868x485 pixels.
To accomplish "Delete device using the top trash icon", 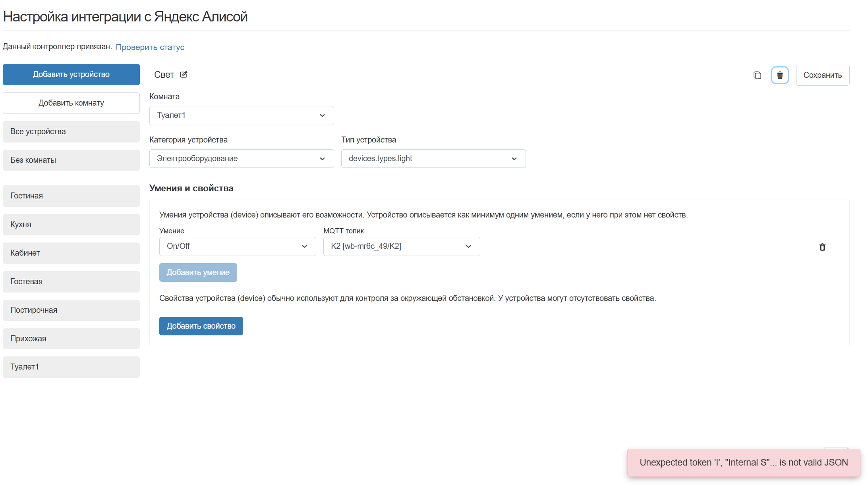I will pos(780,75).
